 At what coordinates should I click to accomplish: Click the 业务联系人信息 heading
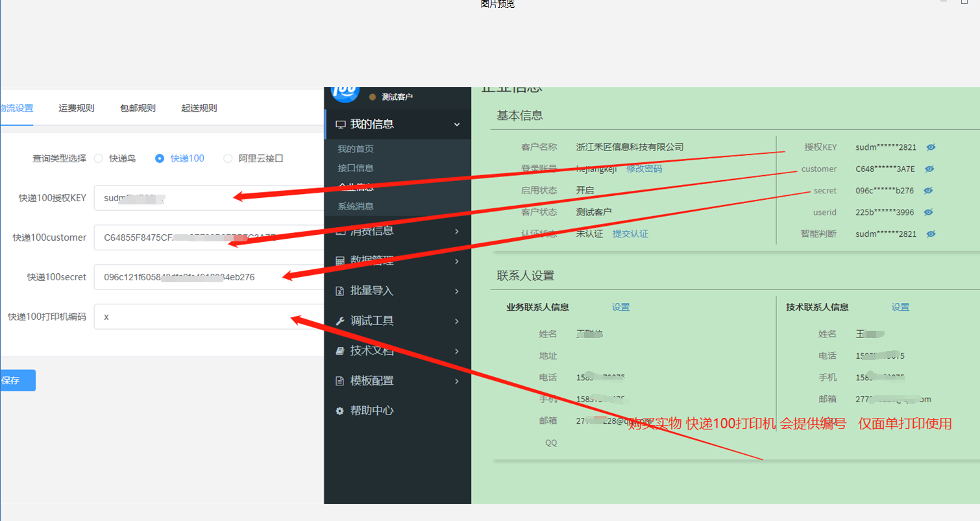537,307
